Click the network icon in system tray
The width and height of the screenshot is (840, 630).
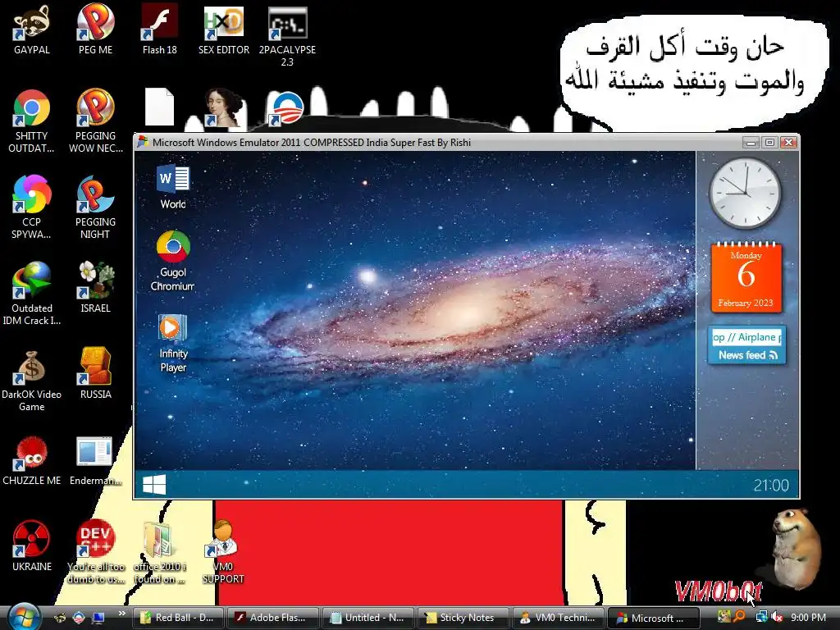(760, 617)
